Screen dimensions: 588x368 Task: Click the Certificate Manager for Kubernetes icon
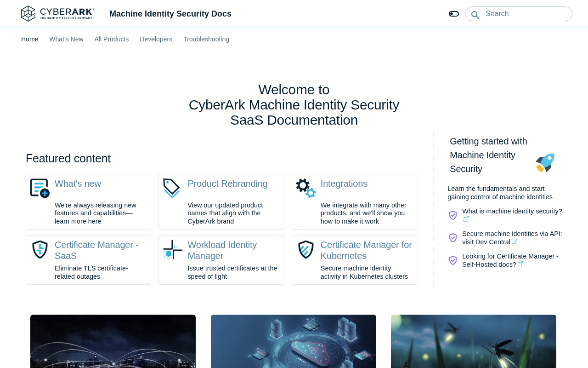point(306,249)
